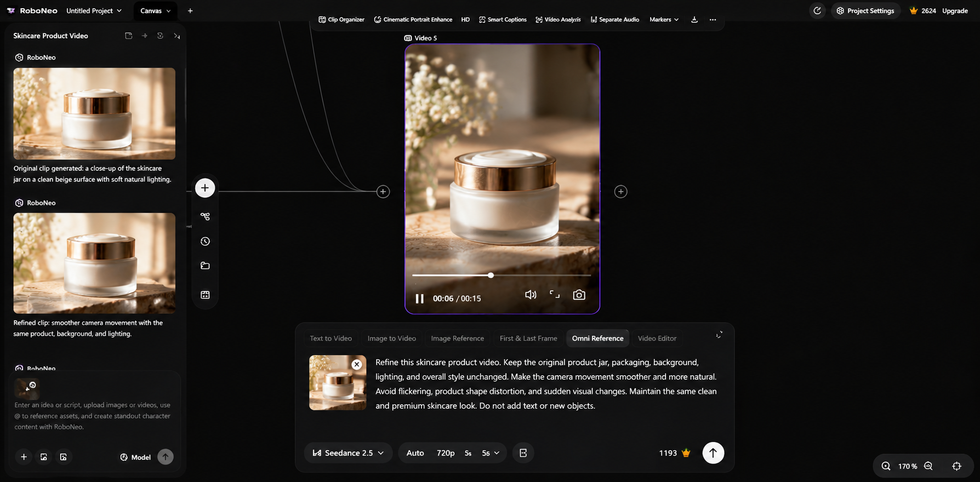Open Project Settings

865,11
